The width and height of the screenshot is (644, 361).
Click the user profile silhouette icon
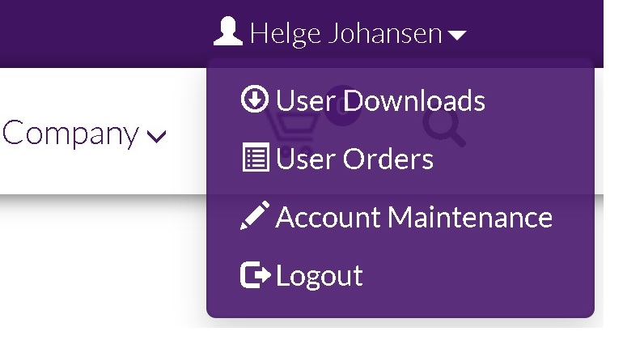point(228,32)
